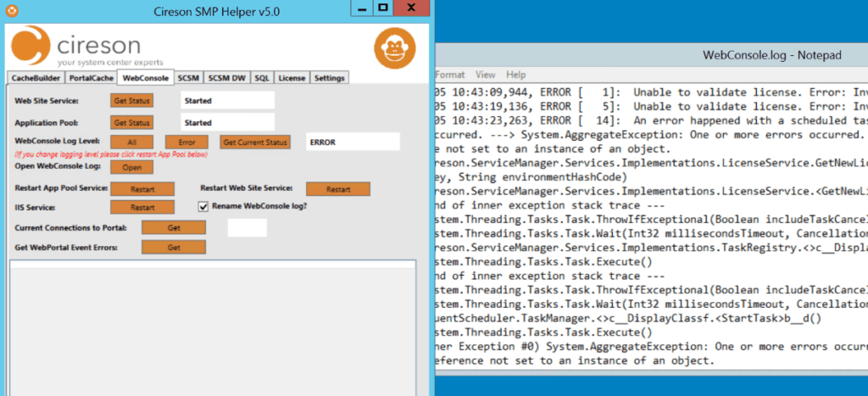Image resolution: width=868 pixels, height=396 pixels.
Task: Click the Current Connections result field
Action: pyautogui.click(x=247, y=227)
